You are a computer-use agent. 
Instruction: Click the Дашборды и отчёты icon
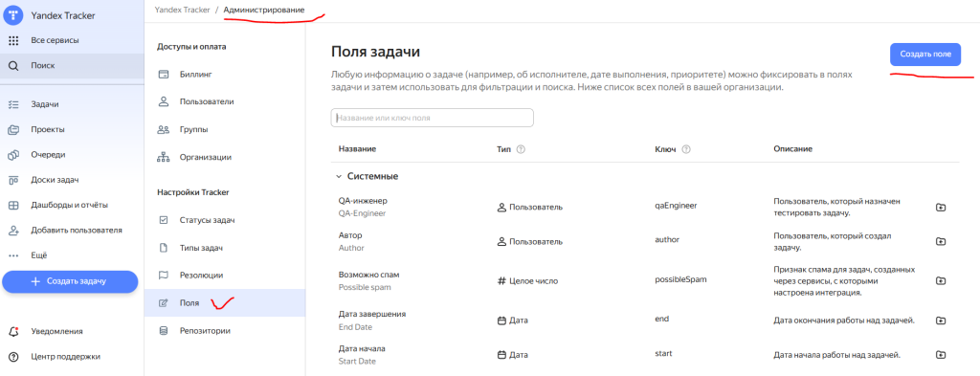tap(13, 205)
